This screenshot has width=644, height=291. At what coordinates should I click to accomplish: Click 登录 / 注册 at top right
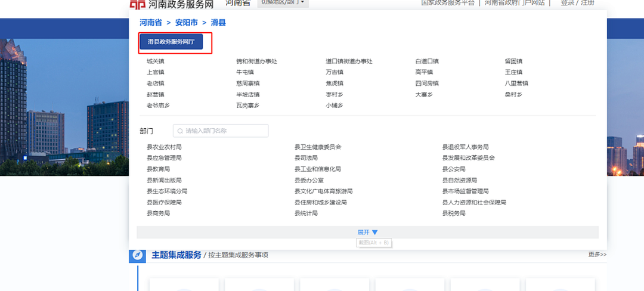pyautogui.click(x=577, y=3)
